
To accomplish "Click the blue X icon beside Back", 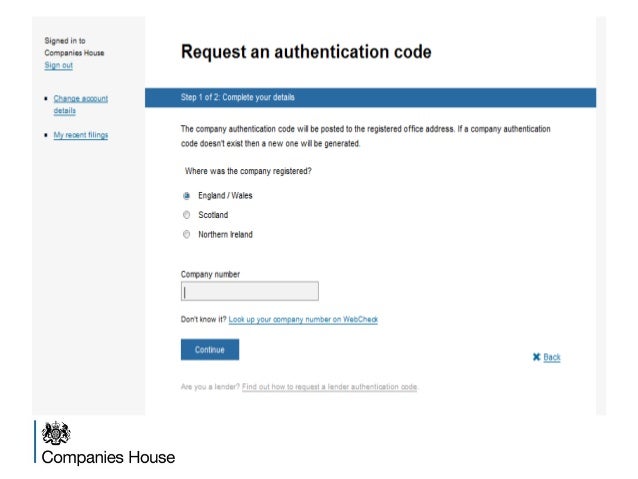I will (536, 357).
